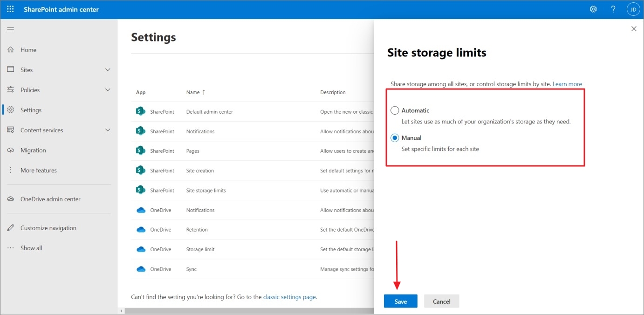644x315 pixels.
Task: Open the classic settings page link
Action: click(x=289, y=297)
